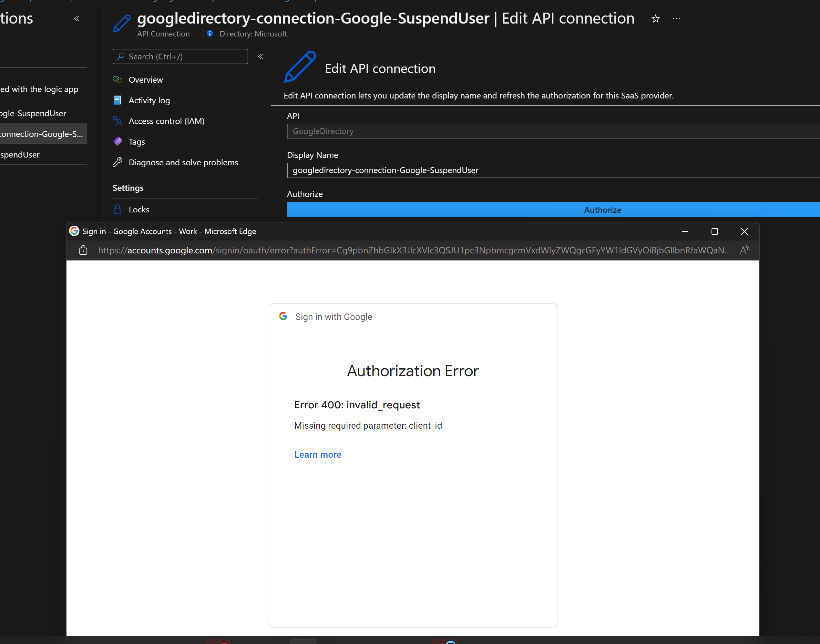The image size is (820, 644).
Task: Click the Locks padlock icon
Action: [118, 210]
